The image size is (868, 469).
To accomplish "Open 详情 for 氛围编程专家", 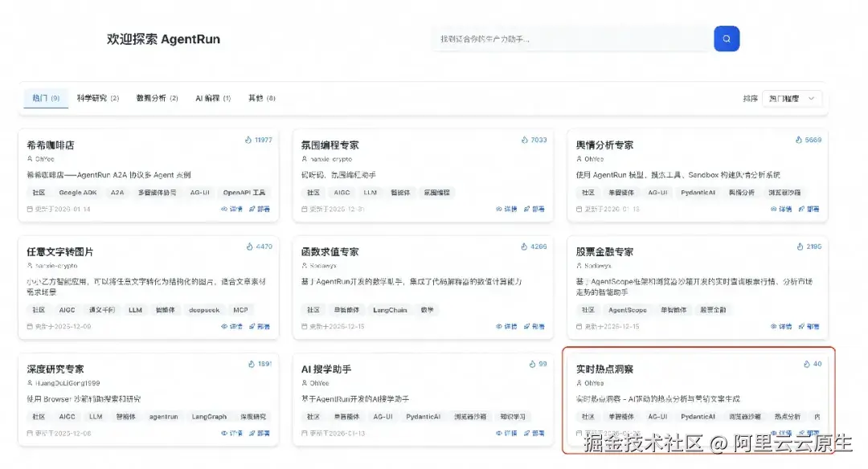I will point(506,209).
